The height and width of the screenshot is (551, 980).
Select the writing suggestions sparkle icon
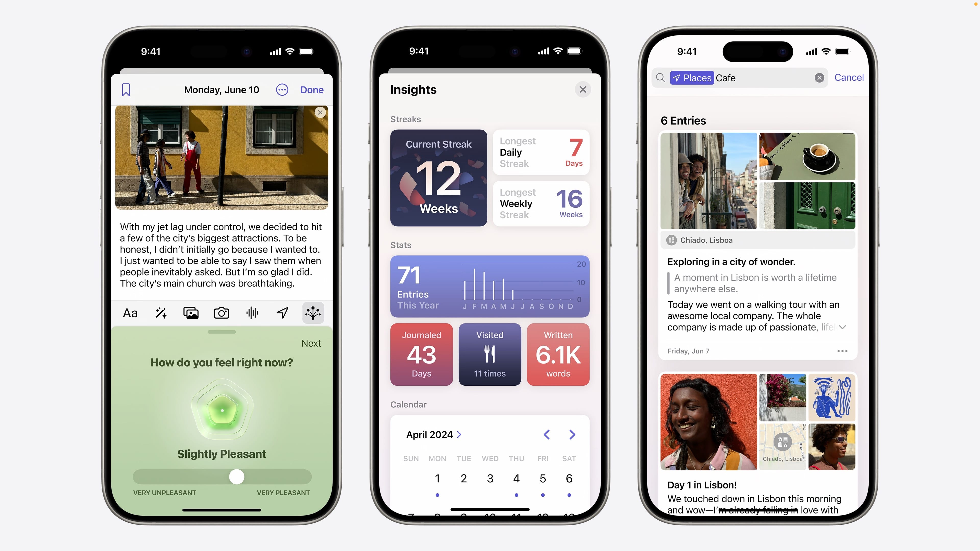point(162,313)
